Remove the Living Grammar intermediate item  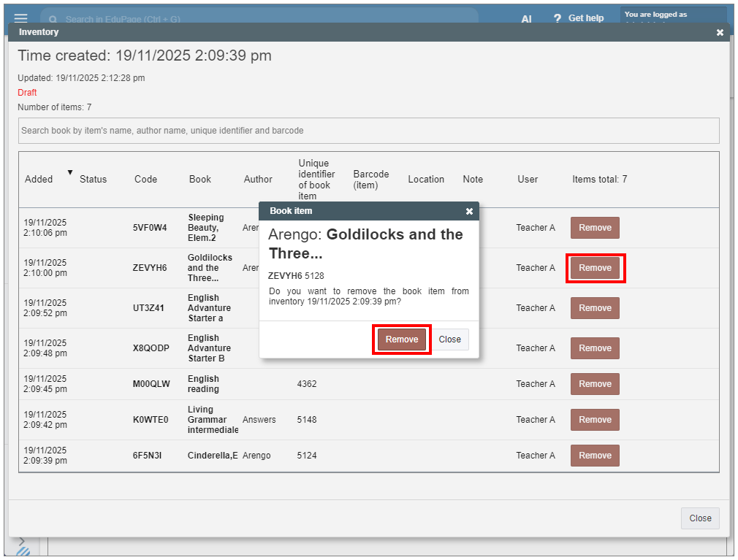click(595, 420)
